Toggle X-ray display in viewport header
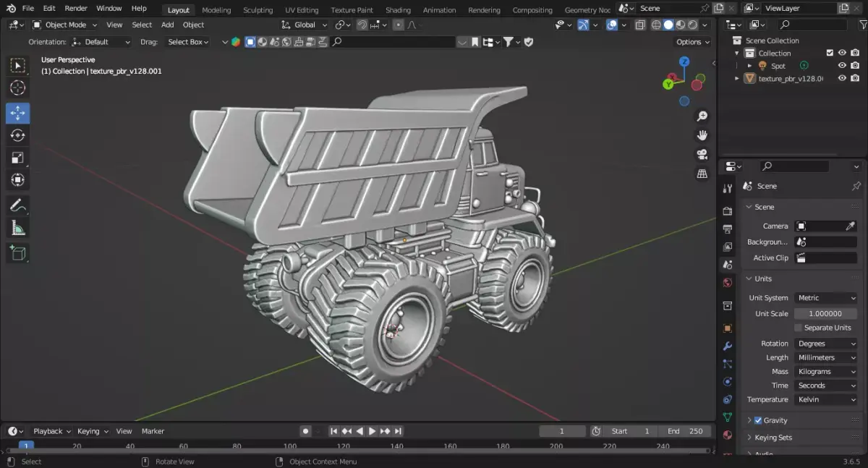The height and width of the screenshot is (468, 868). (x=640, y=25)
